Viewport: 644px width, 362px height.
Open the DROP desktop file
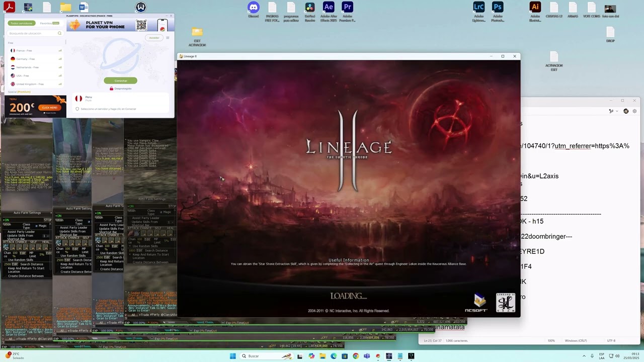coord(610,34)
